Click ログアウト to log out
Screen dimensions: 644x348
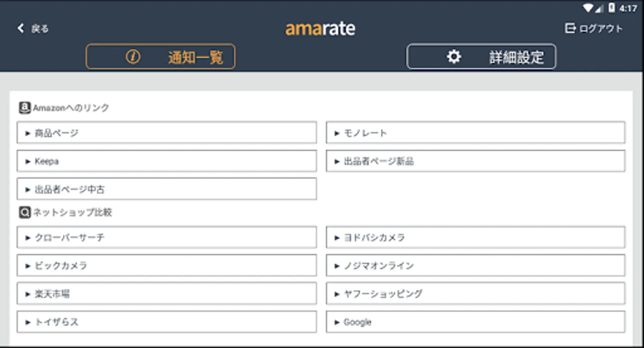pyautogui.click(x=600, y=28)
